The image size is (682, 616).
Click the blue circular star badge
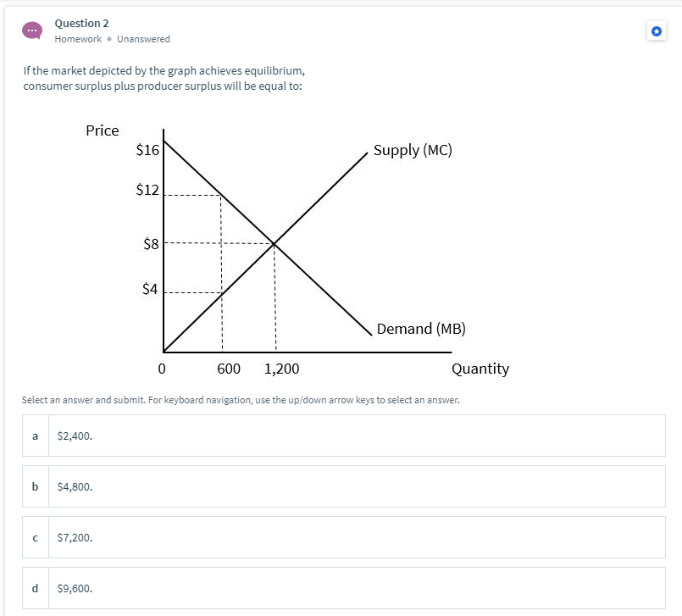click(656, 31)
